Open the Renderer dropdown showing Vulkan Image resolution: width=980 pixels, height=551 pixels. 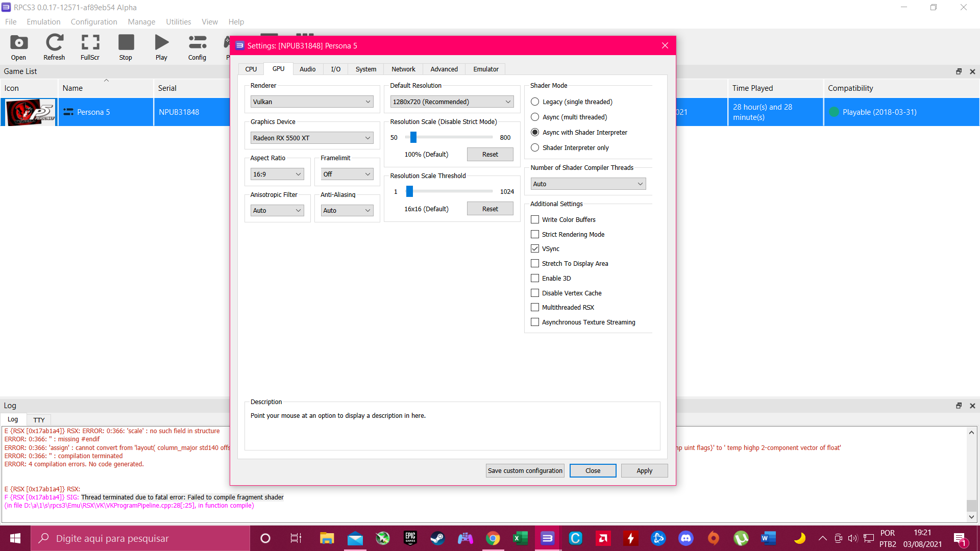[x=312, y=102]
